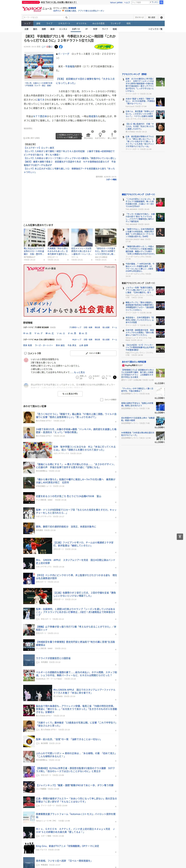Image resolution: width=186 pixels, height=868 pixels.
Task: Share the article on Facebook
Action: [x=61, y=47]
